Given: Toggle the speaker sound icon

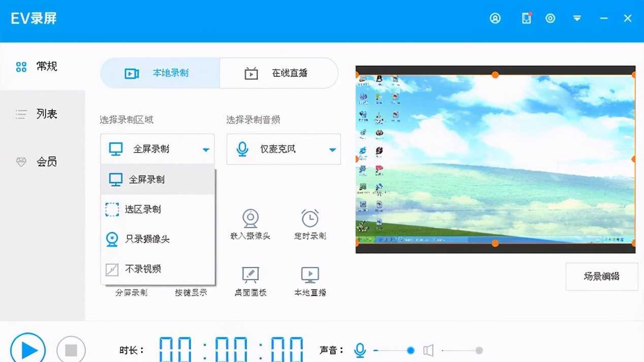Looking at the screenshot, I should coord(428,350).
